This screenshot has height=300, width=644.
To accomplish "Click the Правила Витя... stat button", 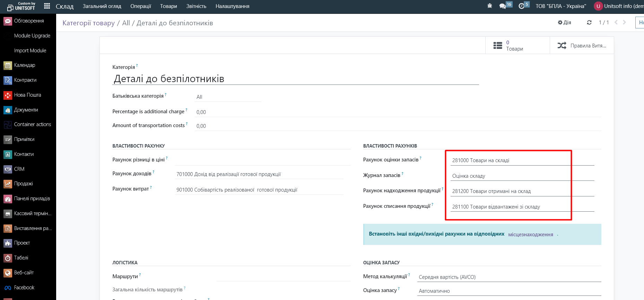I will [x=582, y=45].
